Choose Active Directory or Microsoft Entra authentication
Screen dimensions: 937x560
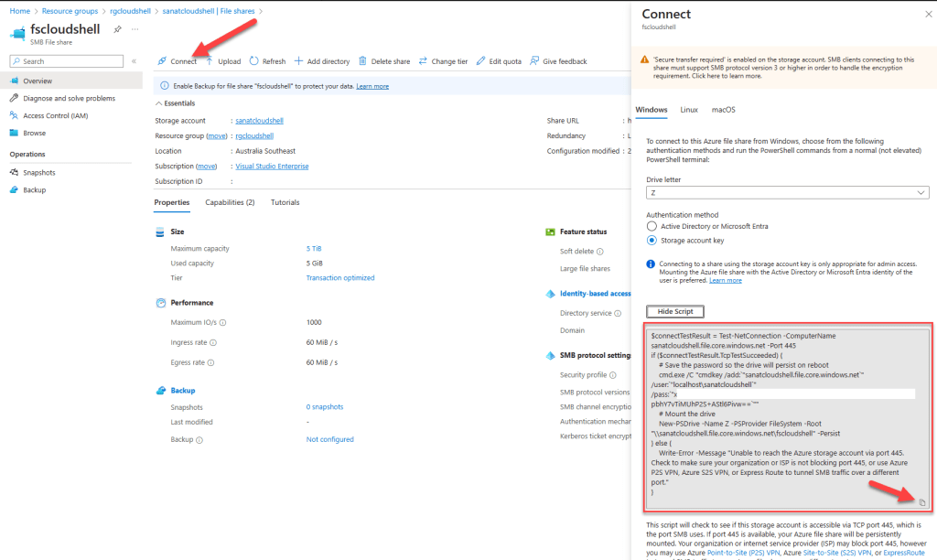point(652,226)
